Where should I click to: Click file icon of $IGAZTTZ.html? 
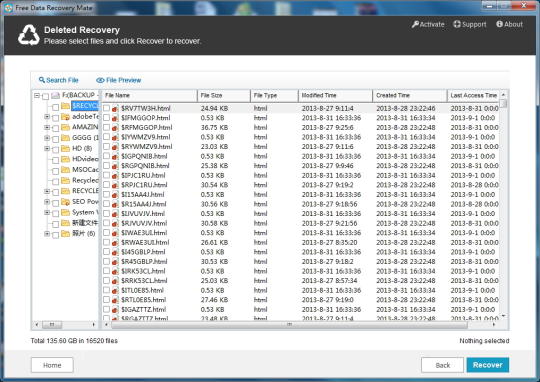pos(115,310)
